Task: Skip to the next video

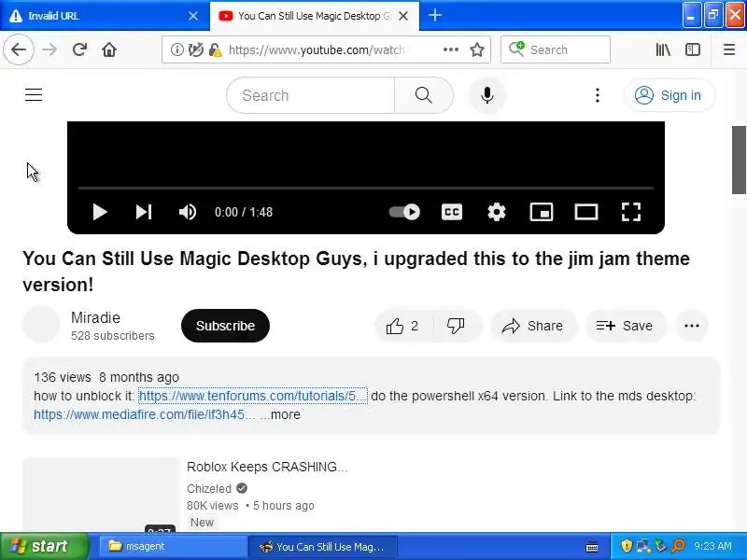Action: pos(144,212)
